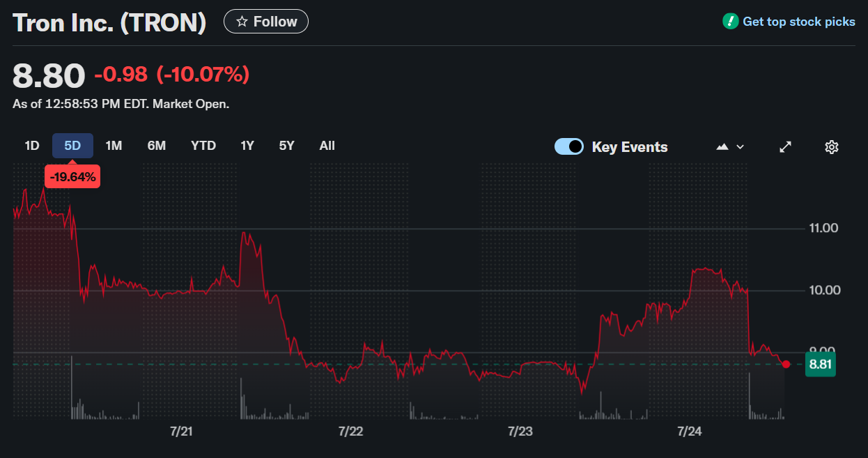Click the 7/23 date label
Screen dimensions: 868x458
point(520,432)
